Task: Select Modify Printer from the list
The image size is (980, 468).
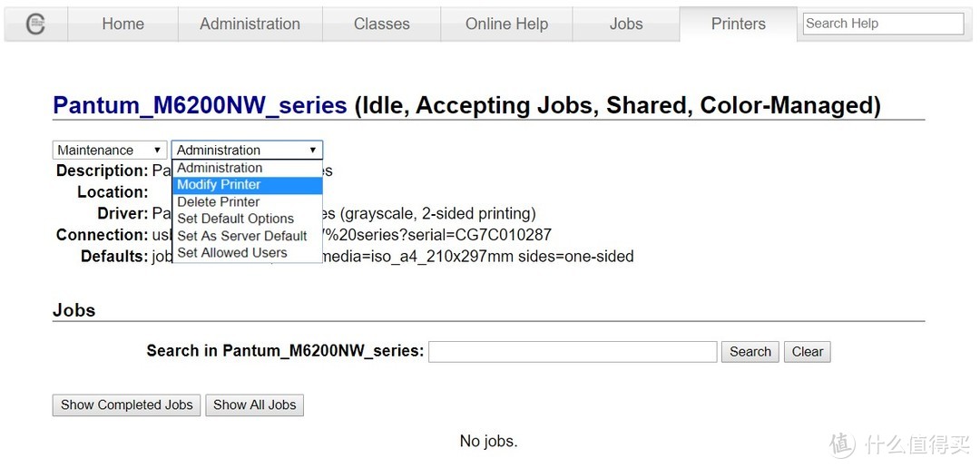Action: click(x=219, y=185)
